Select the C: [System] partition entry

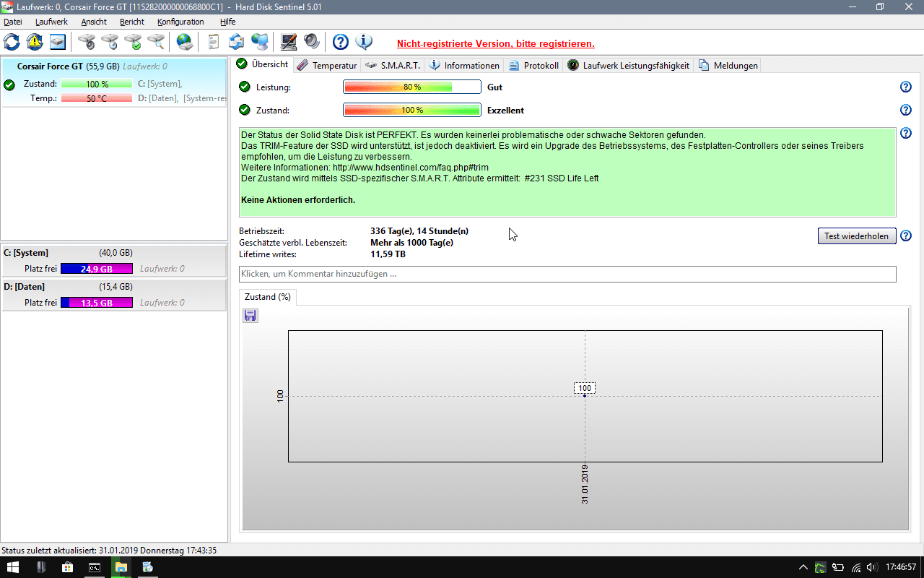coord(113,261)
